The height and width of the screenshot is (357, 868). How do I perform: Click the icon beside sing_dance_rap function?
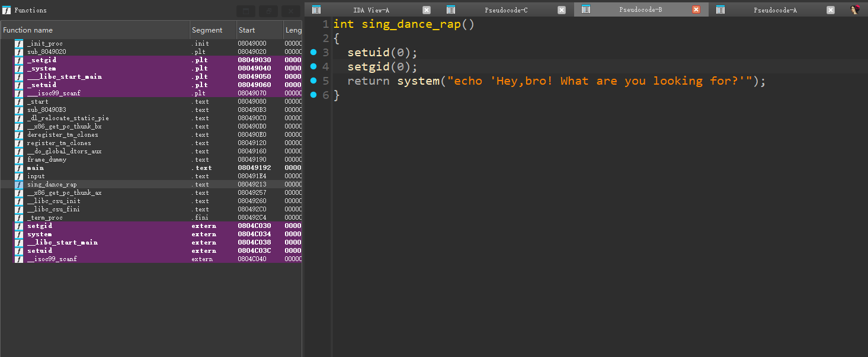pos(19,185)
